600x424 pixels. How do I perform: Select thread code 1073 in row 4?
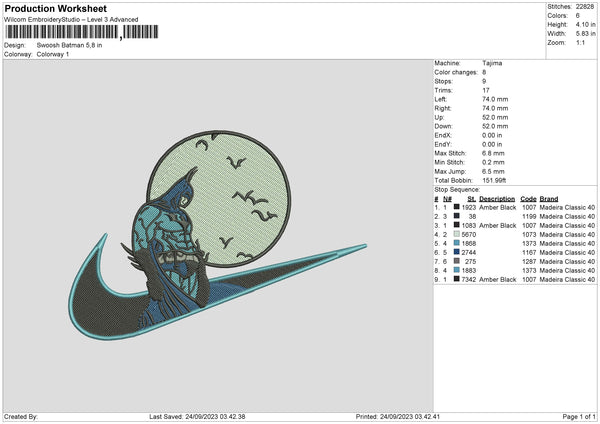(529, 235)
